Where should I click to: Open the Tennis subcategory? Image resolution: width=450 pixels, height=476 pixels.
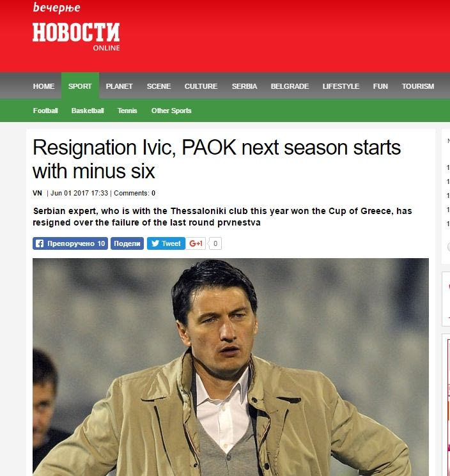127,111
